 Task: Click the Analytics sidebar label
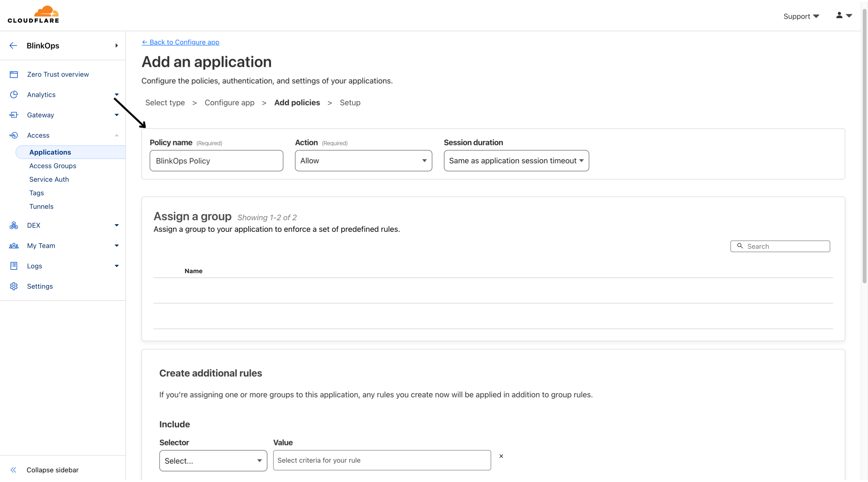pyautogui.click(x=41, y=95)
